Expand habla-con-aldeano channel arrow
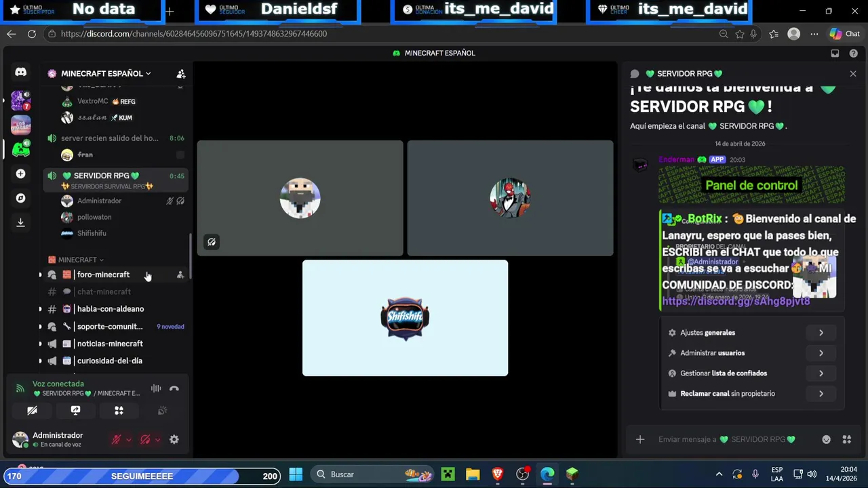 [40, 309]
